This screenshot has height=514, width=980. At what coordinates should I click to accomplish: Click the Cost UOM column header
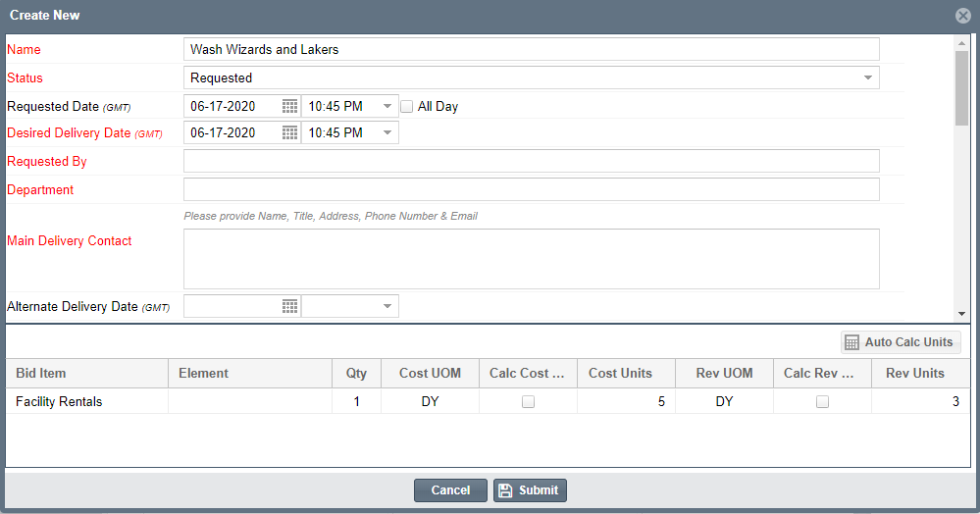tap(430, 374)
